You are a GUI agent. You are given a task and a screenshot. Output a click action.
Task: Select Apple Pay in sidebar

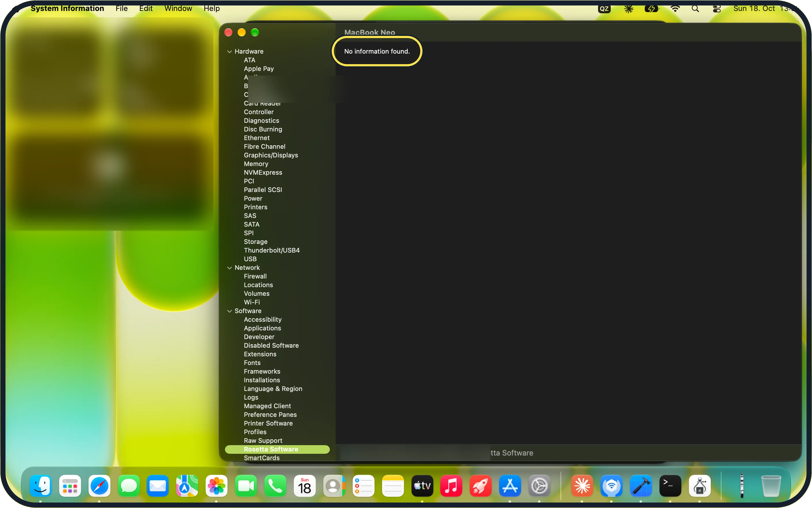click(259, 69)
